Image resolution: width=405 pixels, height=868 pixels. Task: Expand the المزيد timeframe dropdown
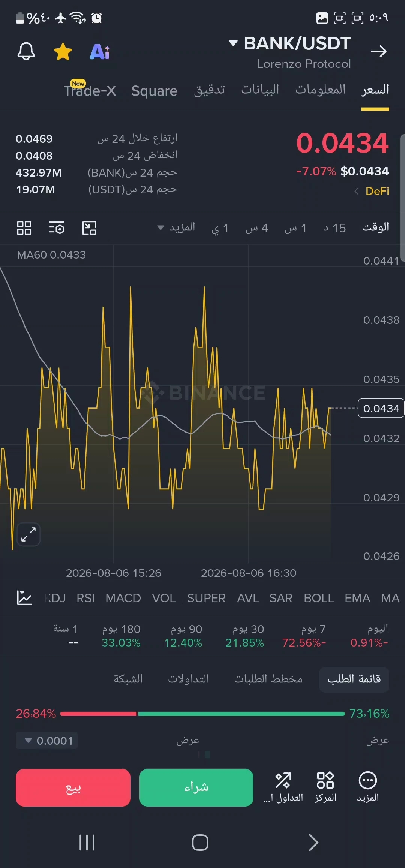point(176,227)
